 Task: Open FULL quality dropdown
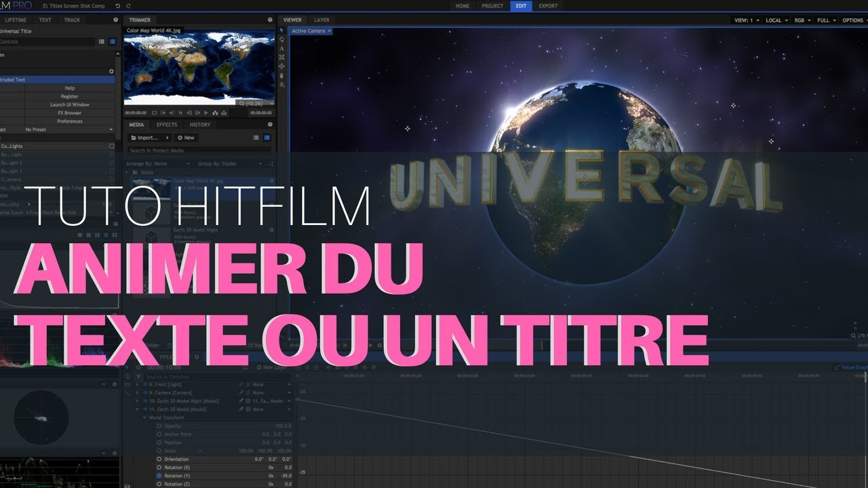coord(827,20)
